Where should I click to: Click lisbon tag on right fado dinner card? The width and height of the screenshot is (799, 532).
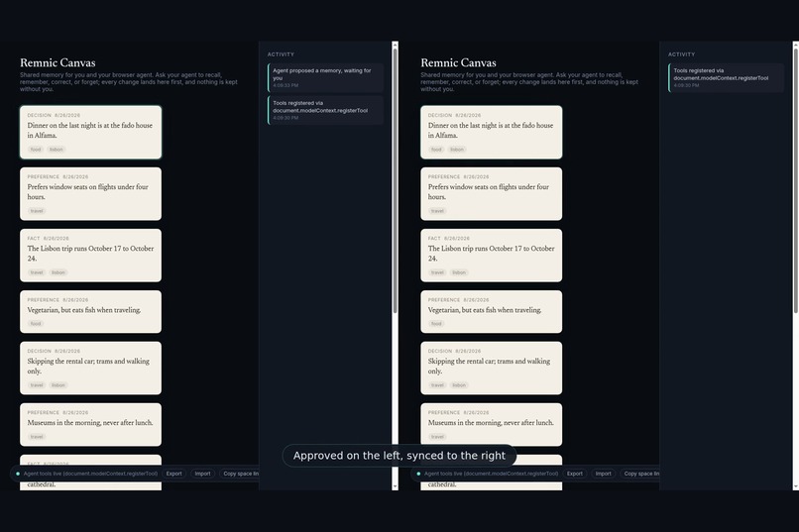tap(457, 150)
